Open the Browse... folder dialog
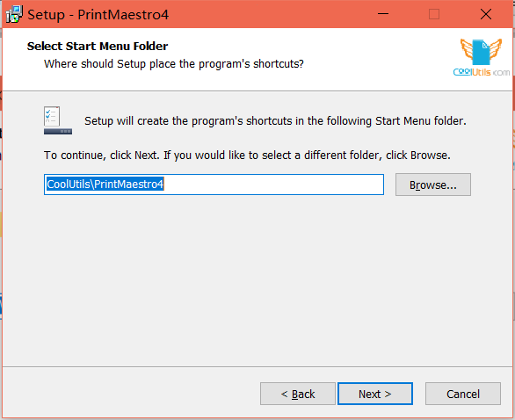 click(x=433, y=185)
